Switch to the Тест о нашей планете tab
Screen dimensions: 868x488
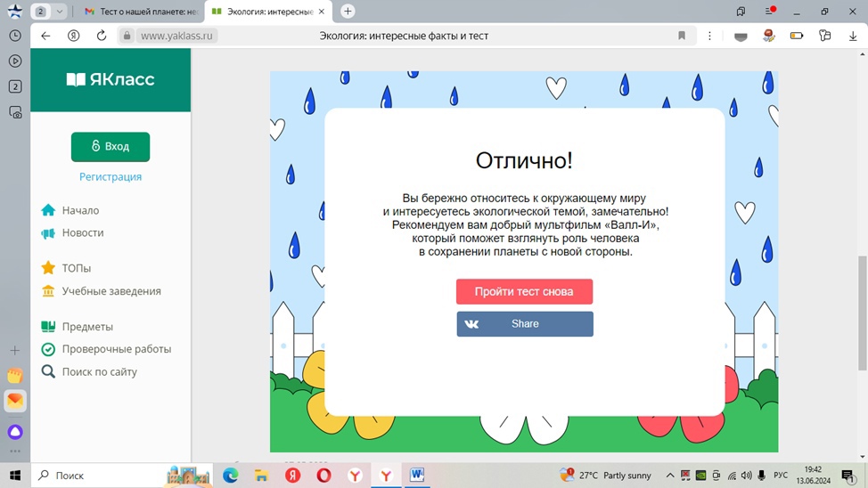143,11
